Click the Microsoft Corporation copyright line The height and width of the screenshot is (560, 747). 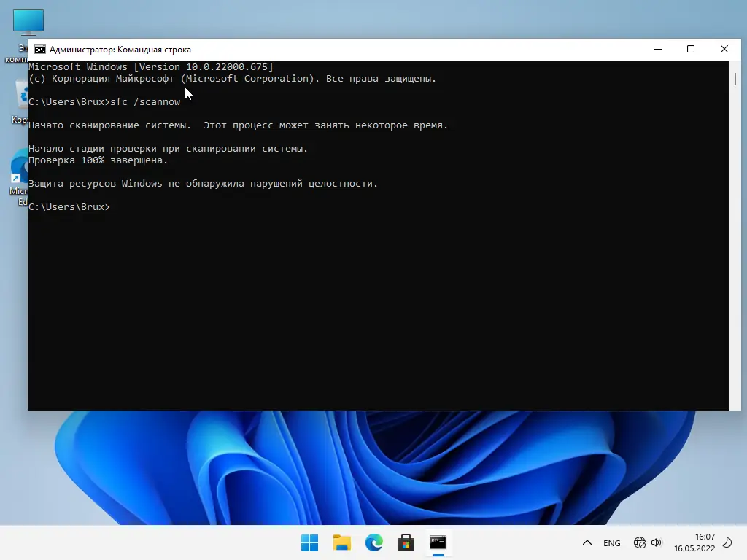(233, 79)
